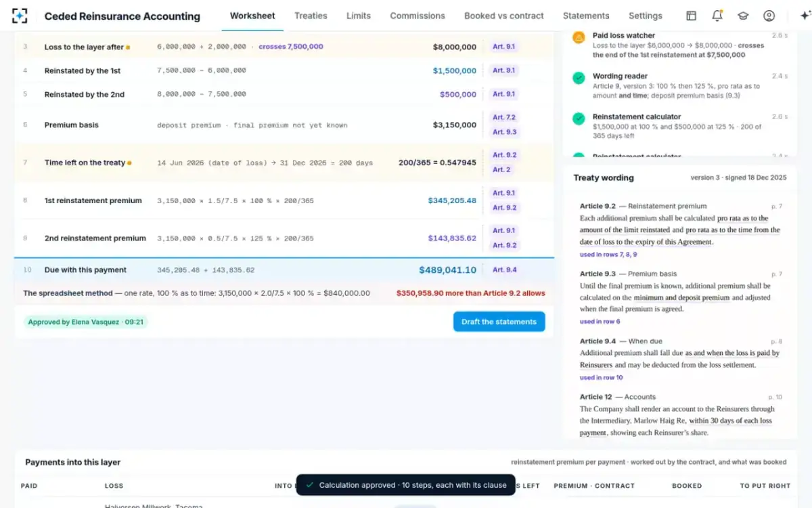Viewport: 812px width, 508px height.
Task: Click the Ceded Reinsurance Accounting title
Action: click(122, 16)
